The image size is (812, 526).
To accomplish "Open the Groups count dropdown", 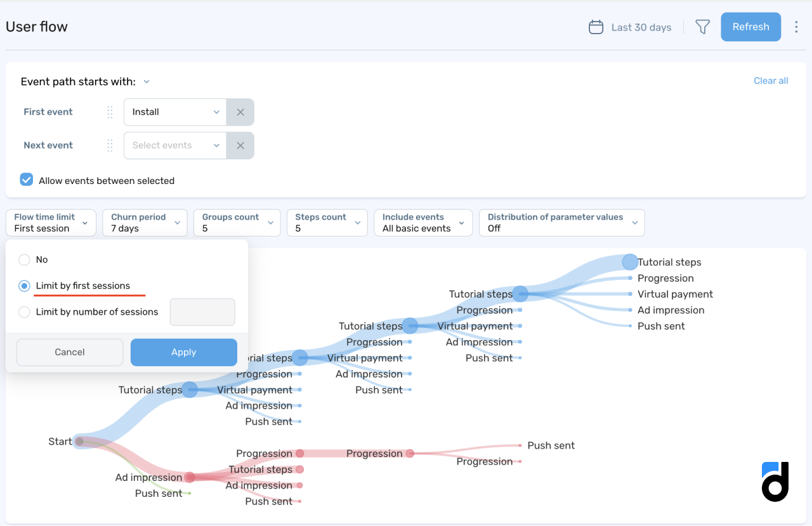I will tap(237, 222).
